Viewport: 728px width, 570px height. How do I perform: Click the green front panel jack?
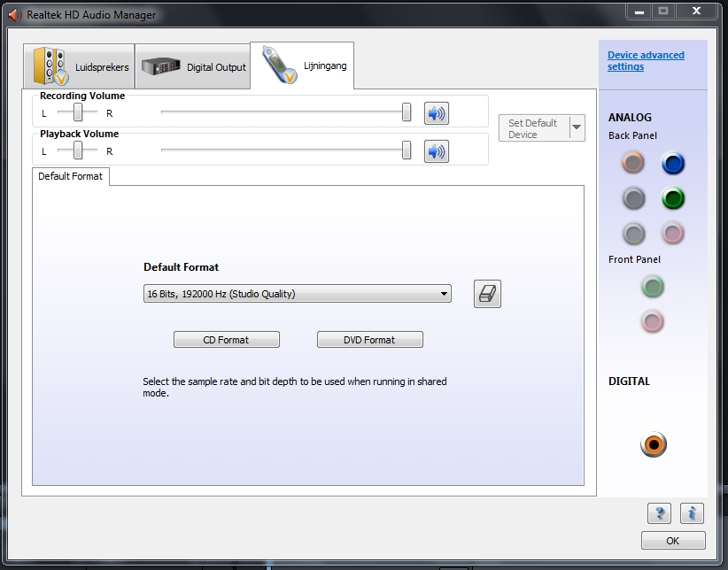[653, 287]
